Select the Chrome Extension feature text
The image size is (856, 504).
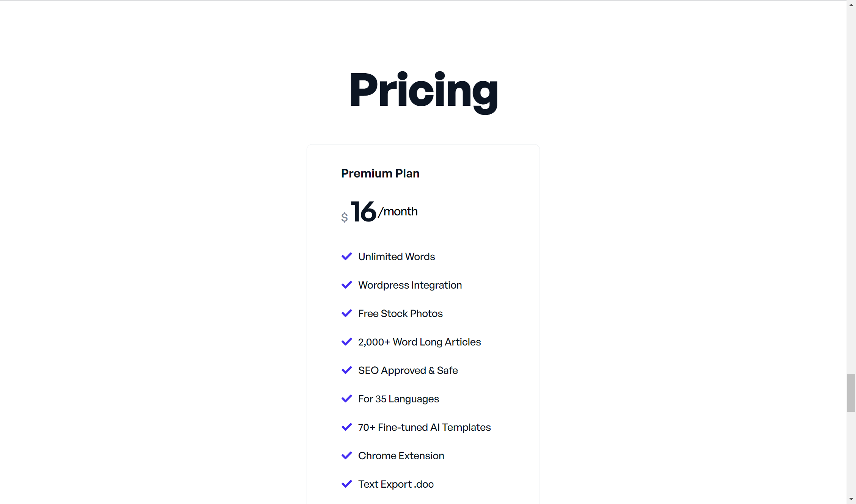[x=401, y=456]
